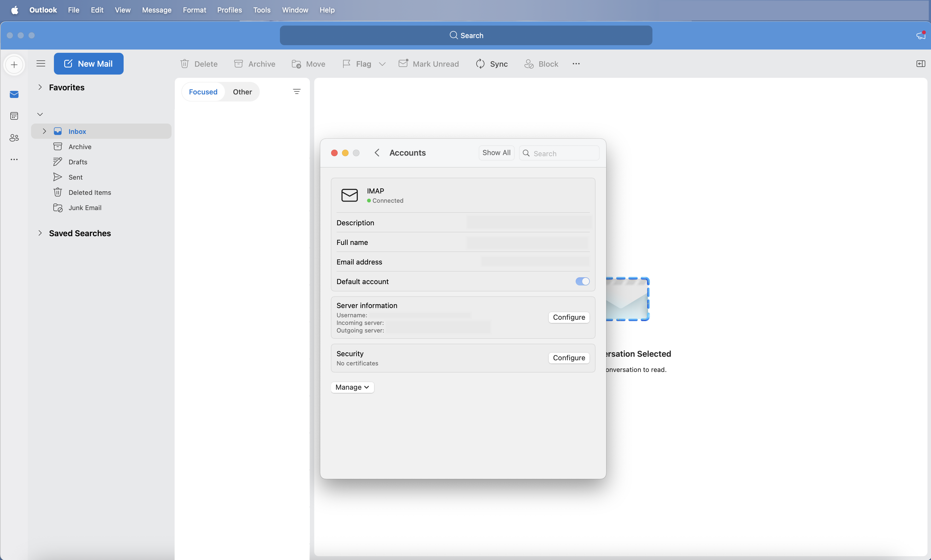
Task: Expand the Inbox subfolder chevron
Action: click(x=44, y=131)
